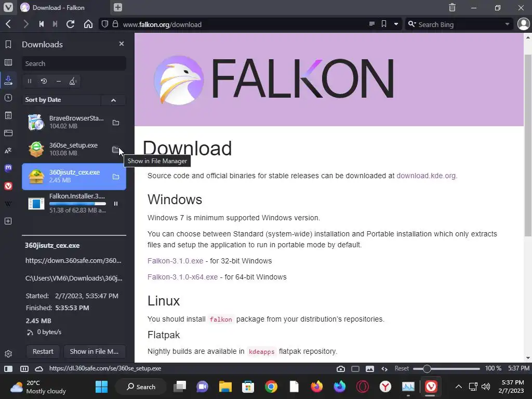This screenshot has height=399, width=532.
Task: Open File Explorer from taskbar
Action: [225, 387]
